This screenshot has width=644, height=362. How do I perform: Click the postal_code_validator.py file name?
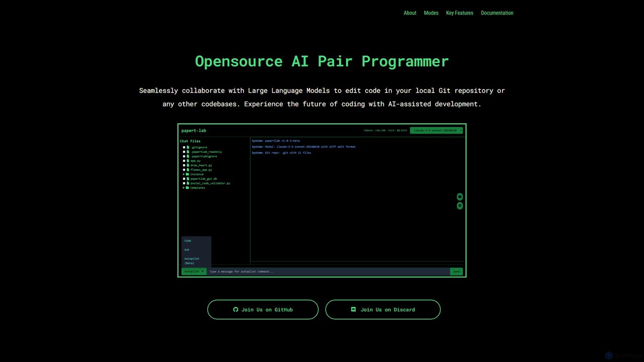point(210,184)
